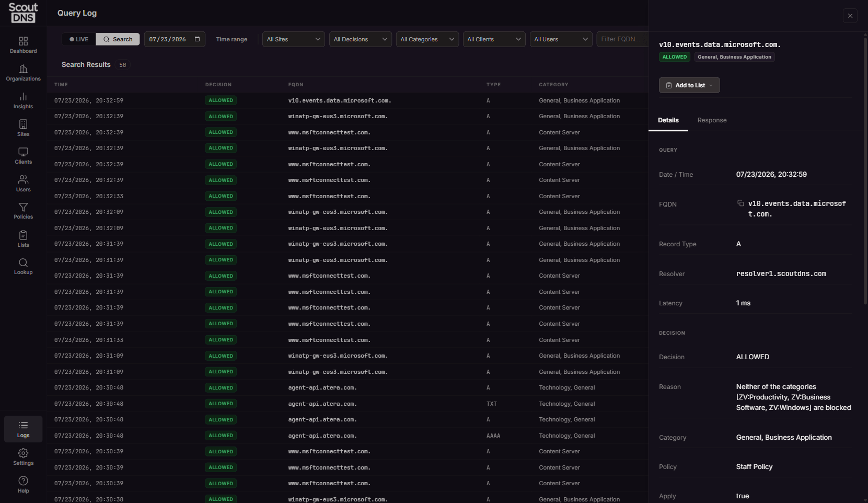Open the Add to List dropdown
868x503 pixels.
(x=689, y=85)
